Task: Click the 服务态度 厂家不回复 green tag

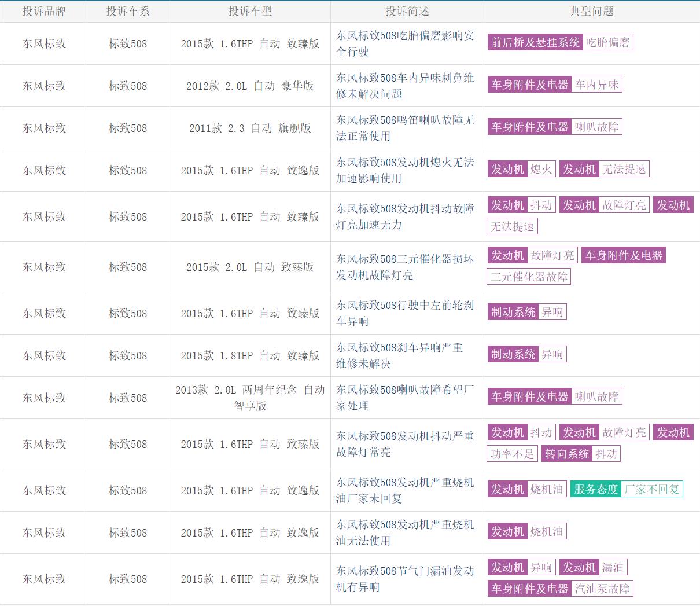Action: (627, 489)
